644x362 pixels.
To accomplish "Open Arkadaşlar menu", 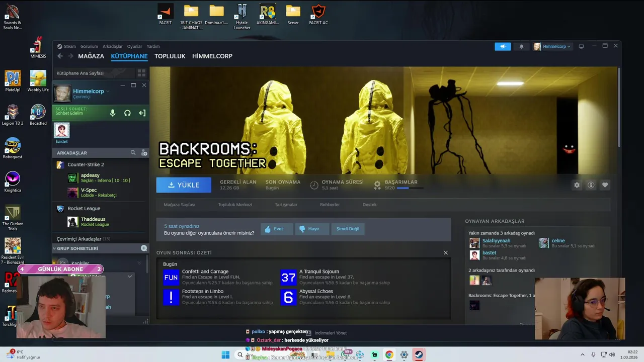I will coord(113,46).
